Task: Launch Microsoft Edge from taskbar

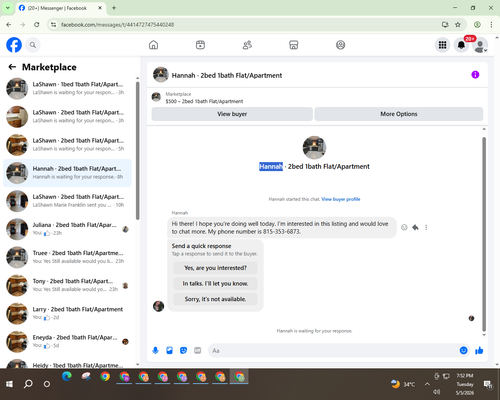Action: (67, 377)
